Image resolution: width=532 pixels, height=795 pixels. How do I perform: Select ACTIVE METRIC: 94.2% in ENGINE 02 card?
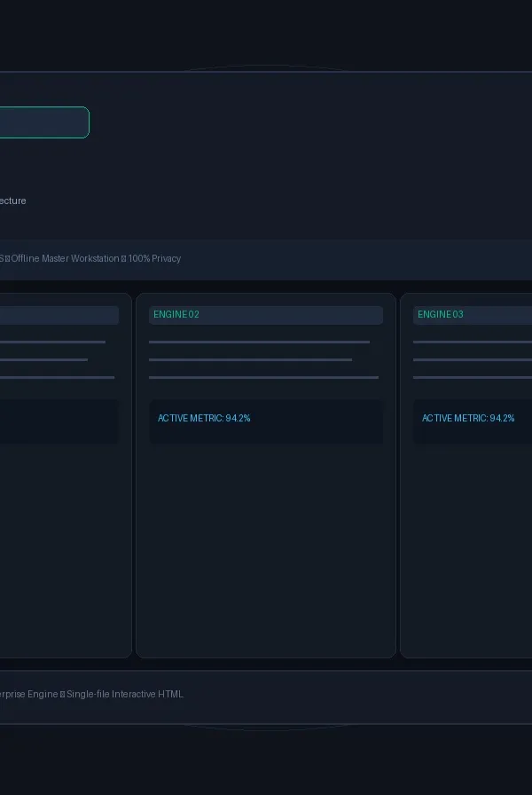204,418
